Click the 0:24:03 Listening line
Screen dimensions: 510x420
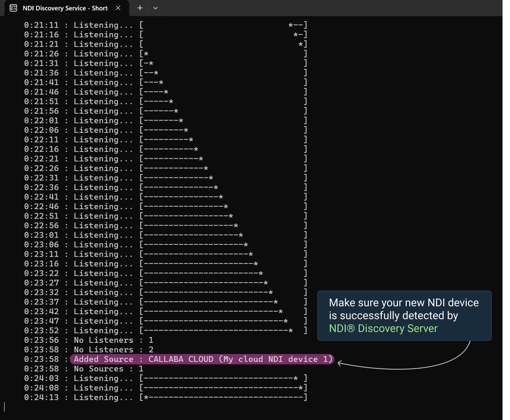166,378
